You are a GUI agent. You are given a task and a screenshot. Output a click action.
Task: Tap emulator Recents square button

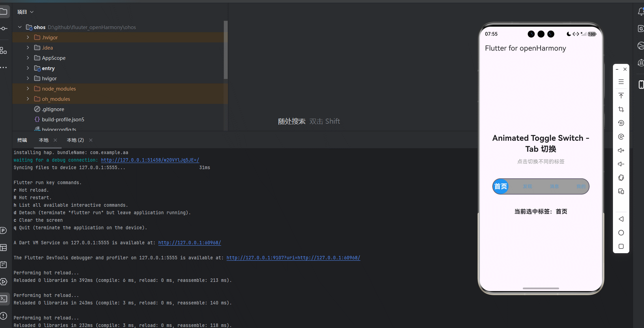621,246
